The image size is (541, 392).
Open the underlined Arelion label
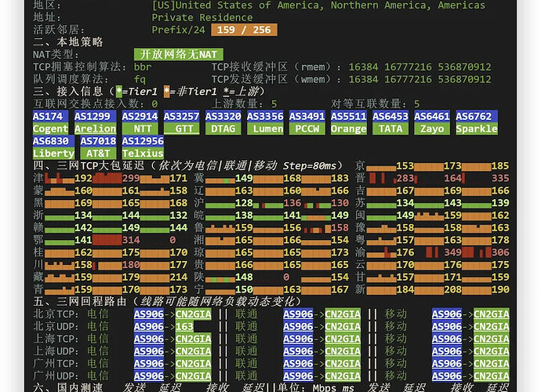pyautogui.click(x=95, y=129)
